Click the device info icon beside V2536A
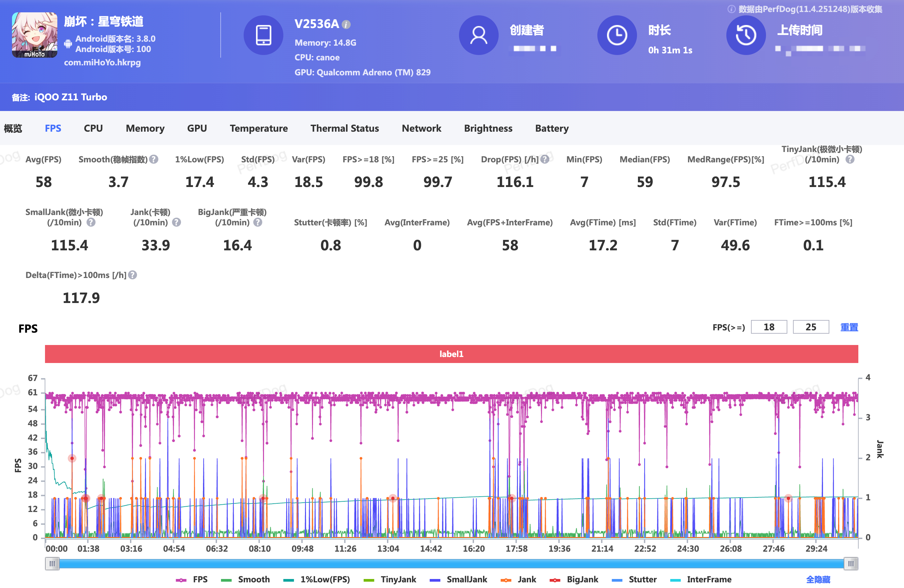The width and height of the screenshot is (904, 588). point(346,25)
